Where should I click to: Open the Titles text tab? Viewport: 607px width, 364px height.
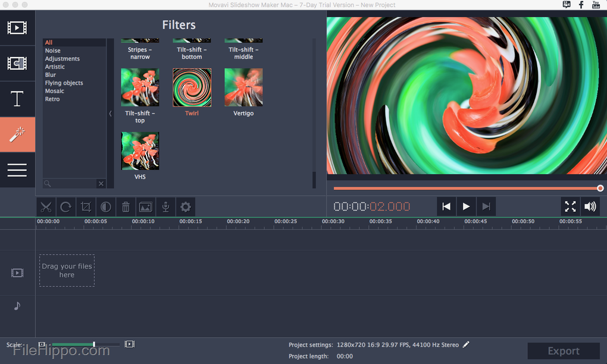[x=17, y=99]
